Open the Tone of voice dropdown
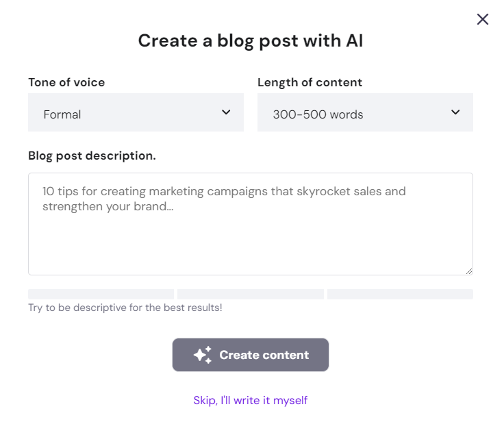 pos(136,113)
